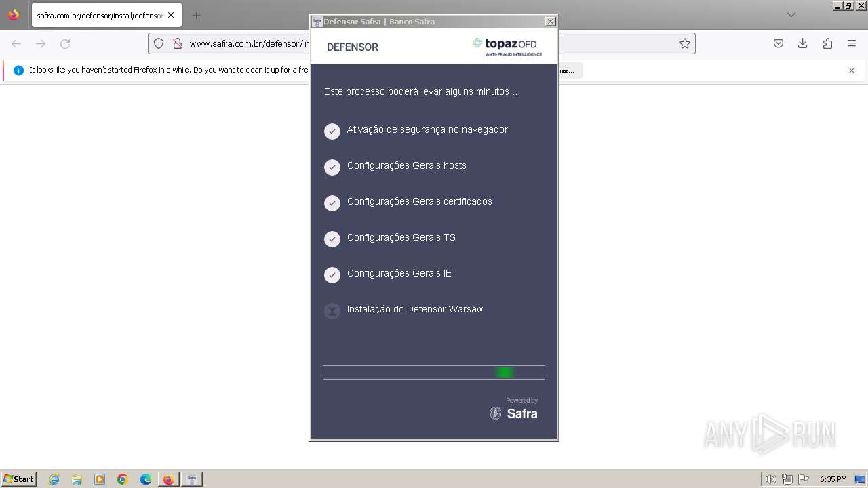868x488 pixels.
Task: Click the Firefox logo icon in title bar
Action: point(14,14)
